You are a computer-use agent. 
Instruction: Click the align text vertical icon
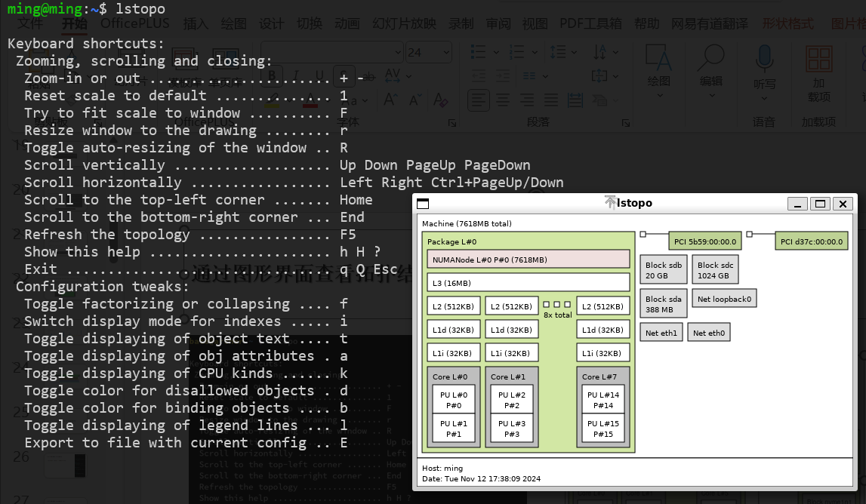point(599,75)
